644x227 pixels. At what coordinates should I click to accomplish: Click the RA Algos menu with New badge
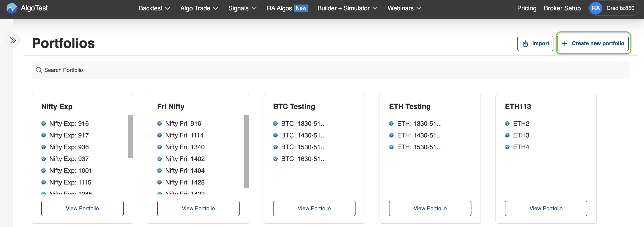coord(287,8)
